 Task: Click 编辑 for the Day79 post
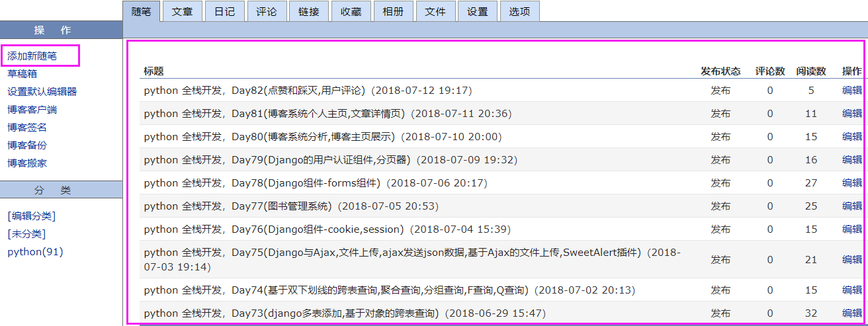851,160
